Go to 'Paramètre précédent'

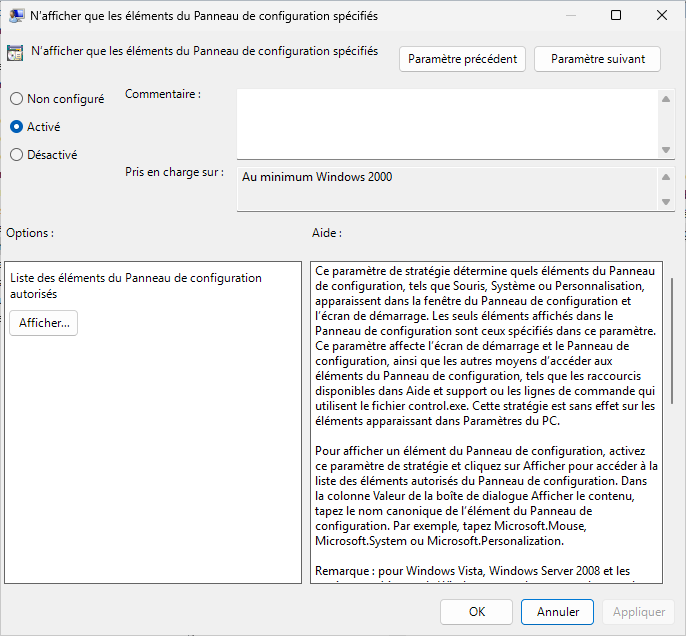(463, 59)
